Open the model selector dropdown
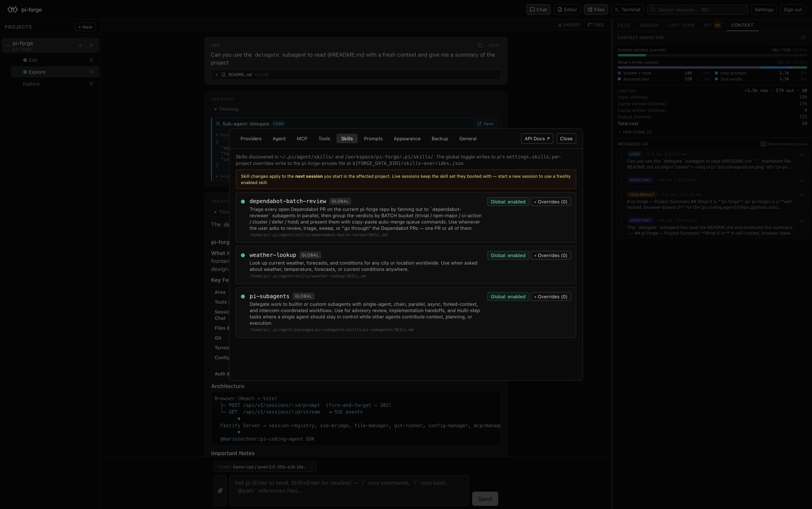The image size is (812, 509). [x=265, y=467]
